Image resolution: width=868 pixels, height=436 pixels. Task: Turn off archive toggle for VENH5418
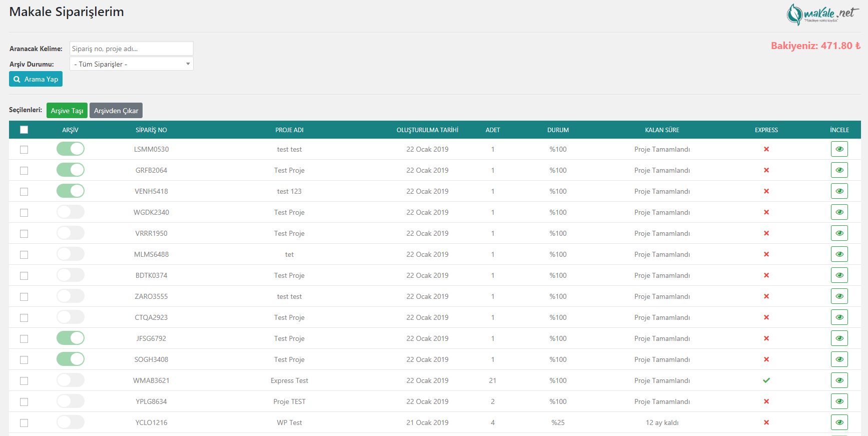pos(71,191)
